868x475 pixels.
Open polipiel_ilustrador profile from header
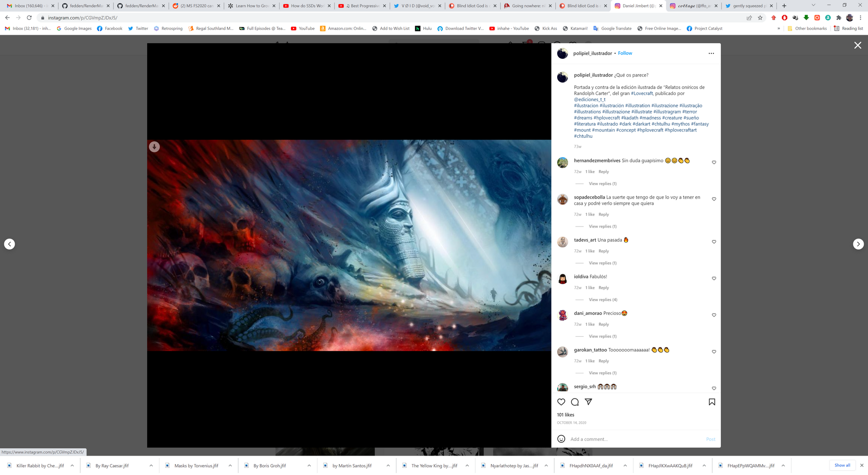pyautogui.click(x=592, y=53)
